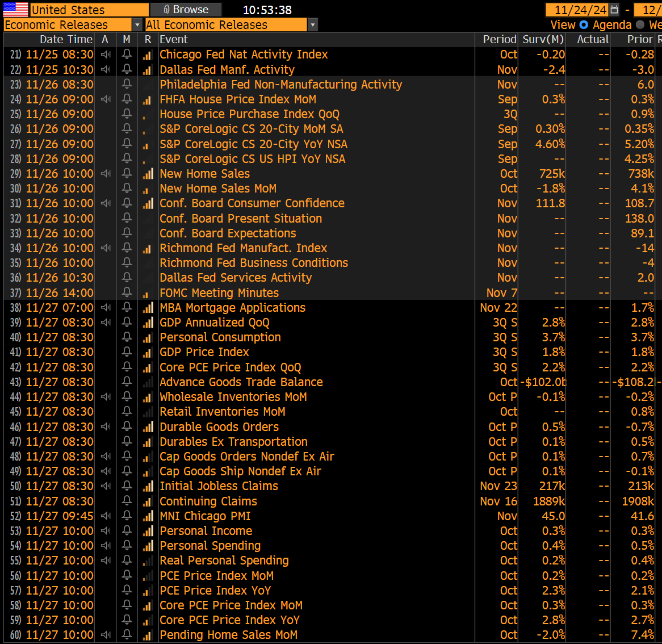
Task: Click the United States flag icon
Action: 16,9
